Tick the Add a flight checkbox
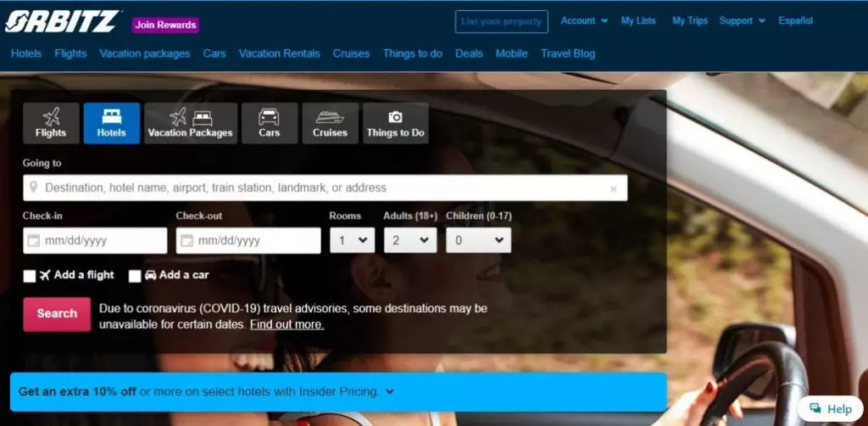The height and width of the screenshot is (426, 868). 30,276
